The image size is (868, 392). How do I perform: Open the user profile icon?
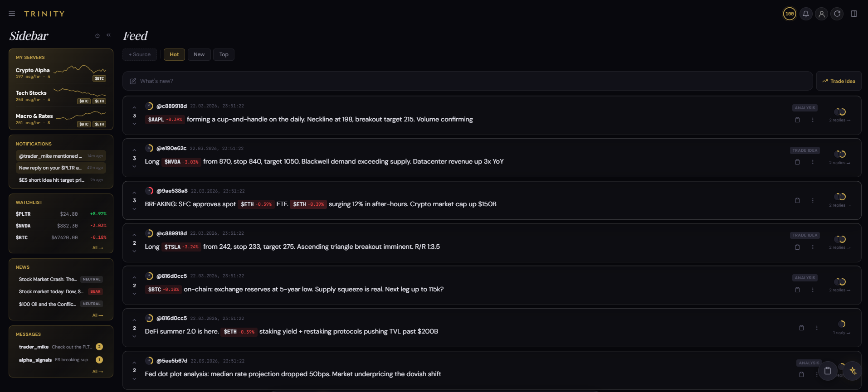[x=821, y=14]
